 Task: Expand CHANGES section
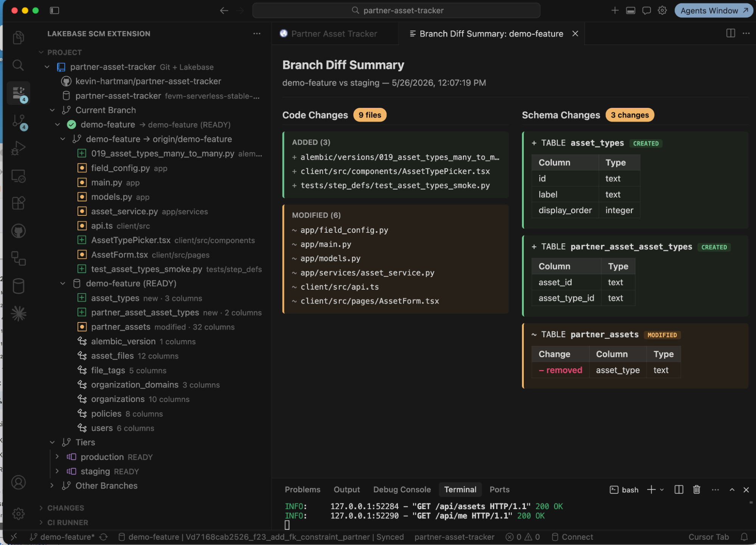(x=41, y=508)
